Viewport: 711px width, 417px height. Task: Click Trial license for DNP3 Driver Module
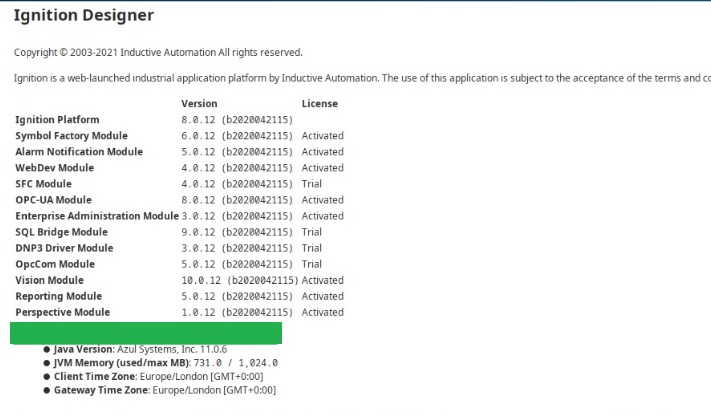(312, 248)
